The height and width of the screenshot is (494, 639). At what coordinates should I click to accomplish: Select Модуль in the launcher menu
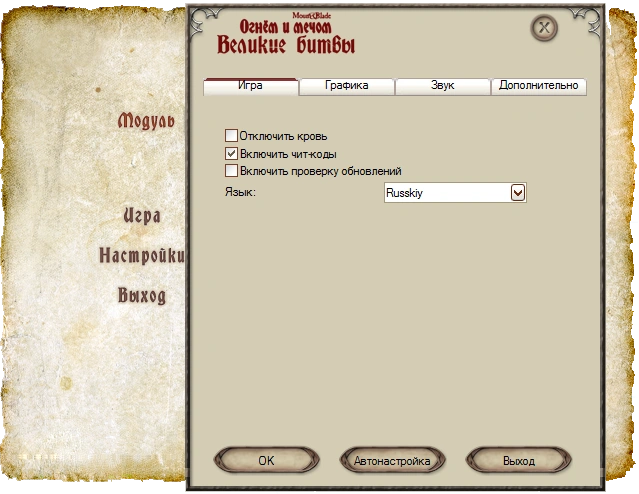[146, 121]
